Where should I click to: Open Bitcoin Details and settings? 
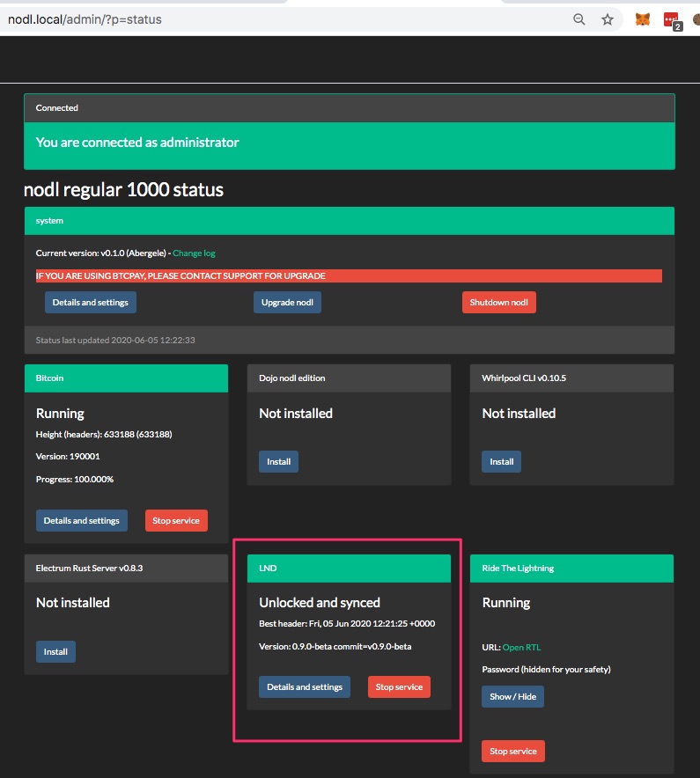[81, 520]
